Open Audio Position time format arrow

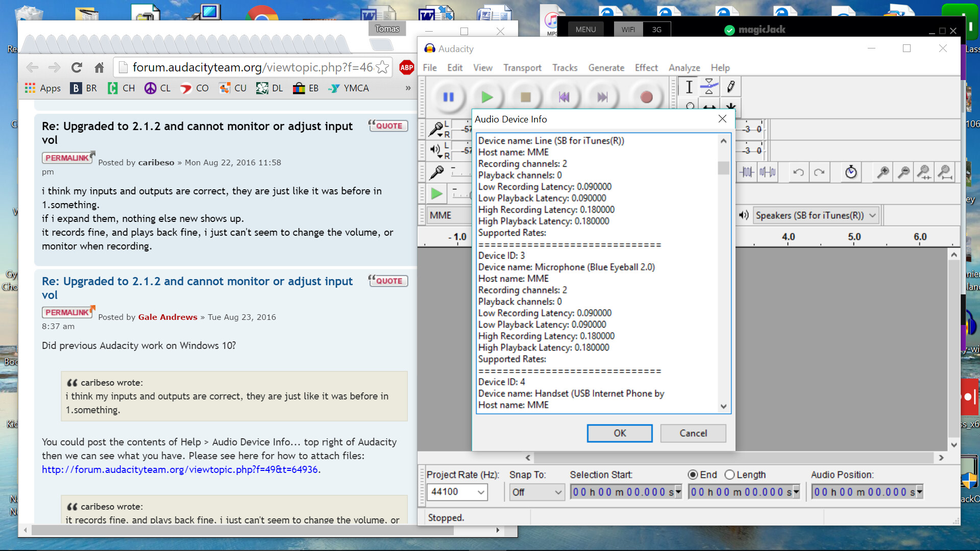coord(920,492)
